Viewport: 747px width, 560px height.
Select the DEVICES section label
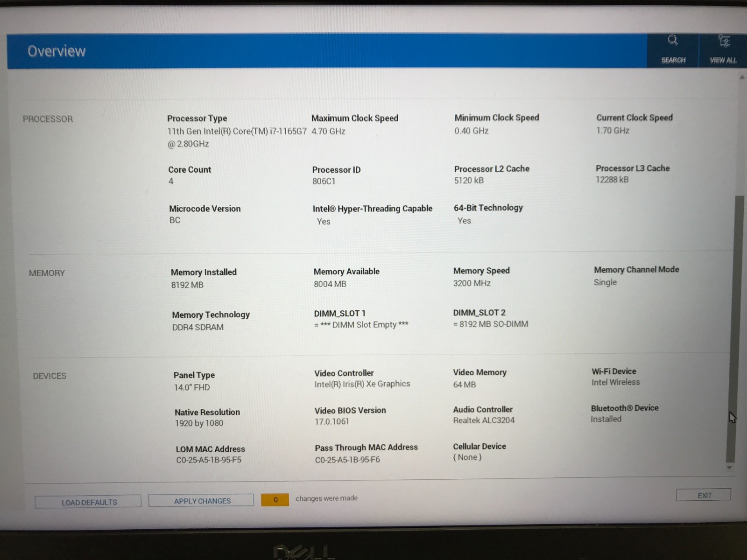(x=49, y=376)
